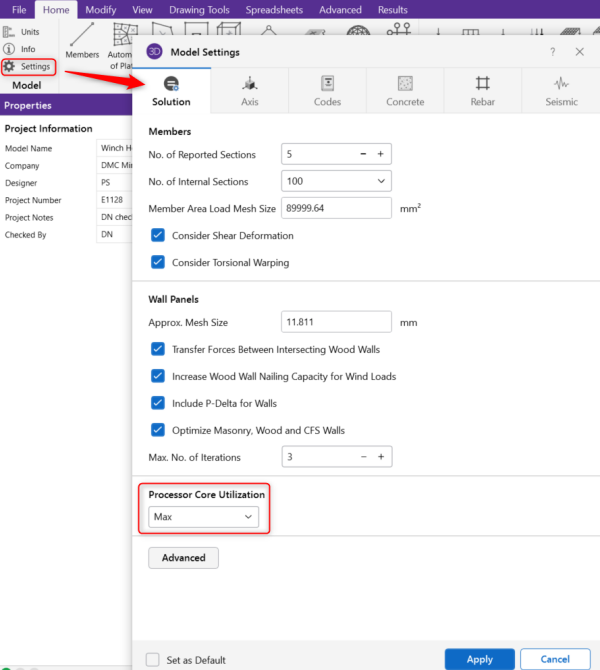Toggle Consider Torsional Warping checkbox
This screenshot has width=600, height=670.
pyautogui.click(x=158, y=262)
